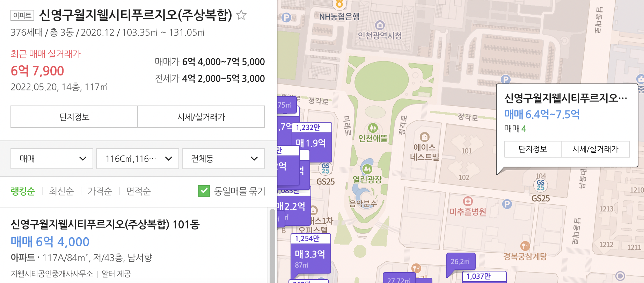644x283 pixels.
Task: Click the restaurant icon near the 27.72㎡ marker
Action: pos(416,268)
